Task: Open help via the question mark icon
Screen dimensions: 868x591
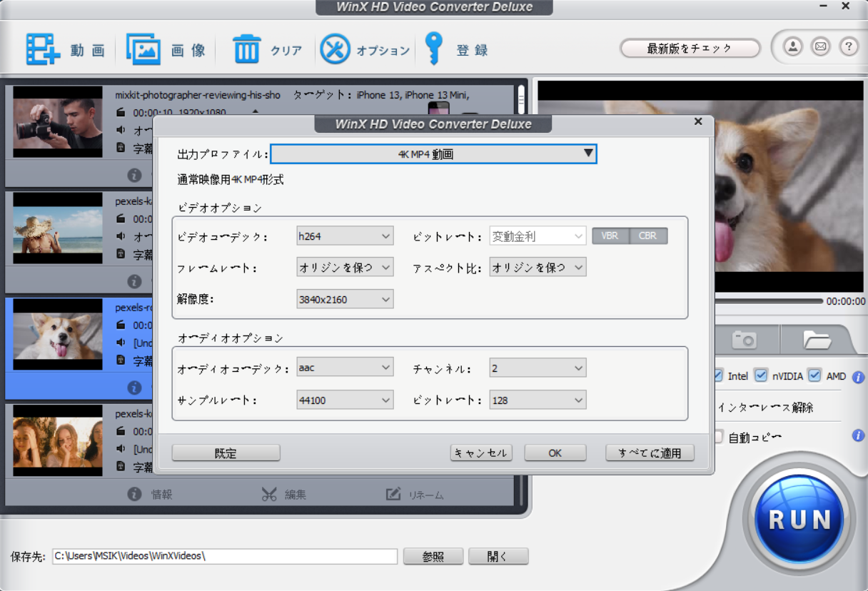Action: pos(849,47)
